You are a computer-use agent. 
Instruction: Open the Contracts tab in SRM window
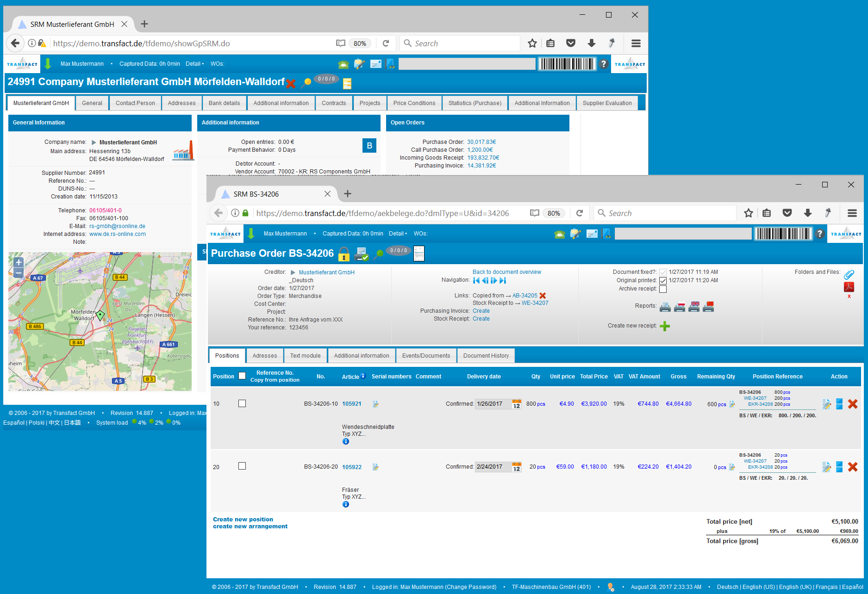(x=334, y=103)
